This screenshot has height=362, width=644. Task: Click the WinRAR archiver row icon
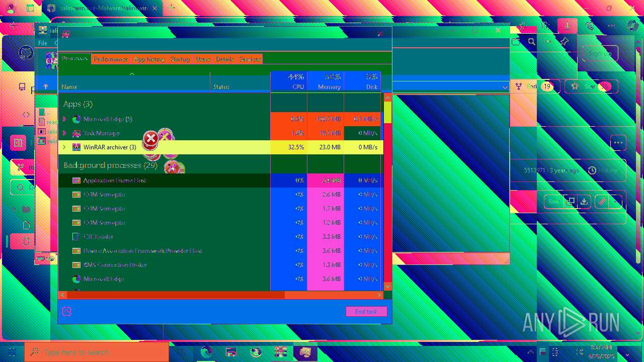[76, 147]
